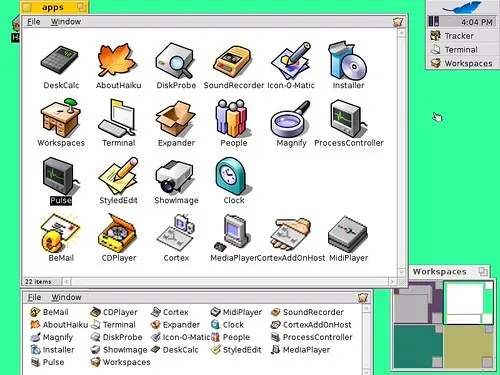Switch to the olive workspace thumbnail
The image size is (500, 375).
point(469,346)
